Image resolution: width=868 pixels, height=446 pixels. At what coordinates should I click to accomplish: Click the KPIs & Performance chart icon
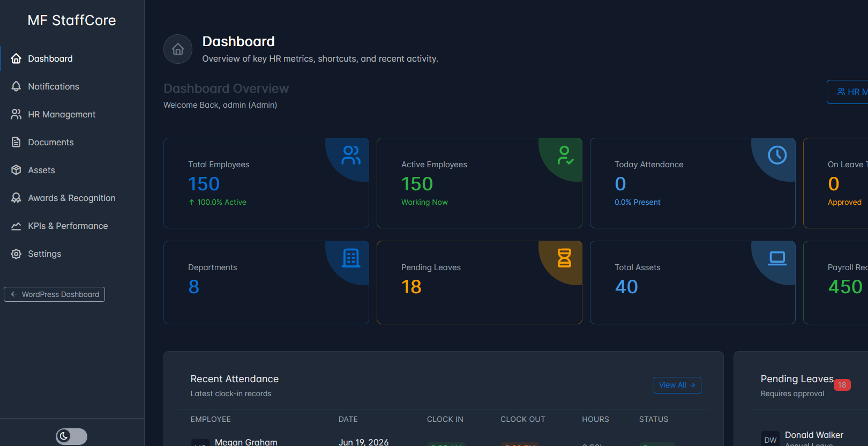[16, 226]
